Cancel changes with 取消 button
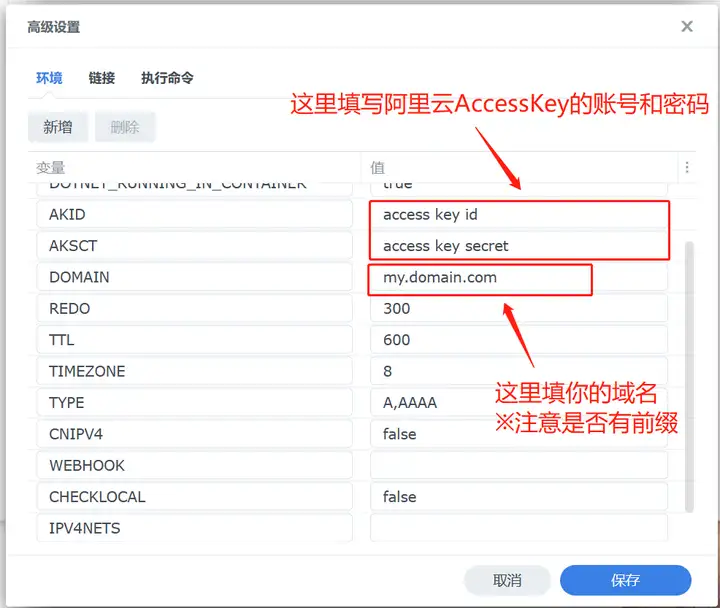Screen dimensions: 720x608 coord(507,580)
